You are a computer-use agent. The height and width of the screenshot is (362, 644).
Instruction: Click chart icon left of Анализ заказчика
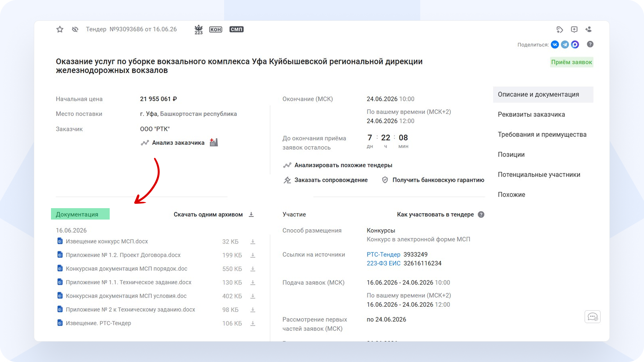point(145,143)
